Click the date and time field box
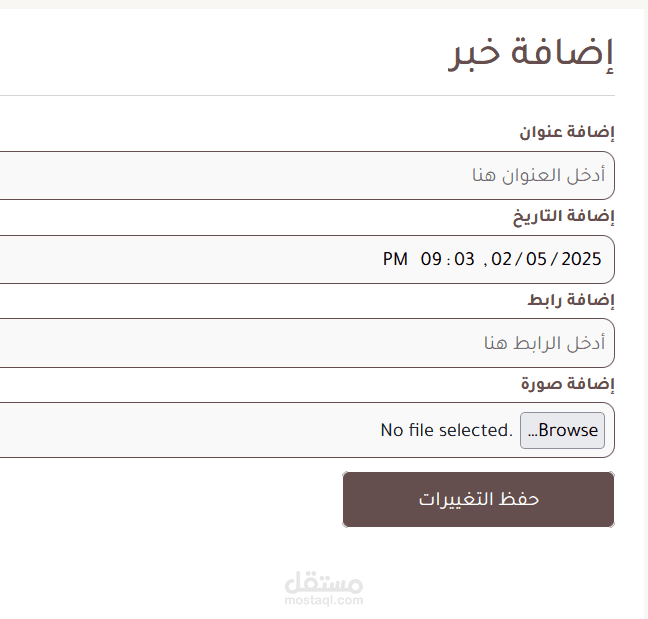The height and width of the screenshot is (619, 648). point(307,260)
